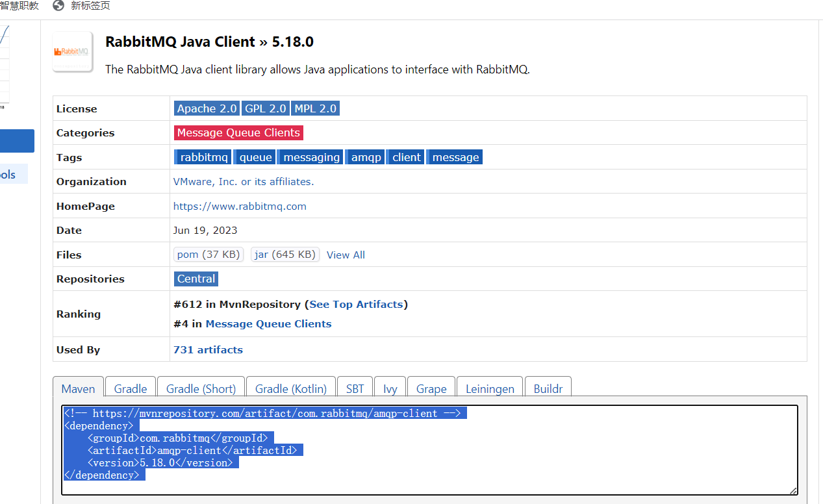Click the RabbitMQ logo thumbnail
Viewport: 823px width, 504px height.
point(73,52)
